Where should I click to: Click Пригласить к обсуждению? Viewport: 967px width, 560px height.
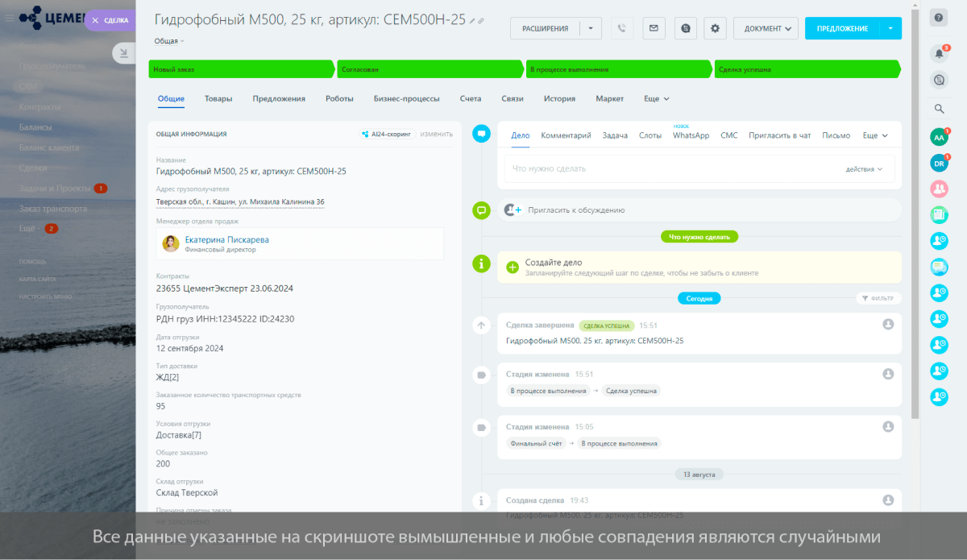576,210
